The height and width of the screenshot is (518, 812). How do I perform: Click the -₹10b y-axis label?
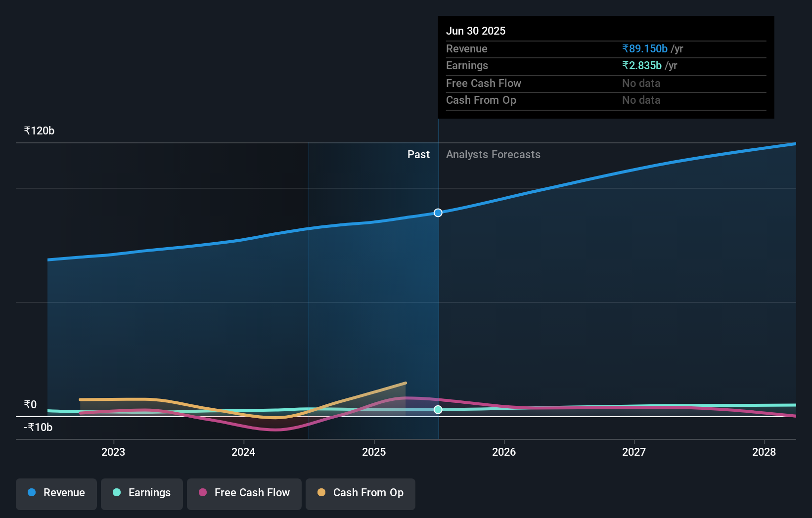(38, 427)
